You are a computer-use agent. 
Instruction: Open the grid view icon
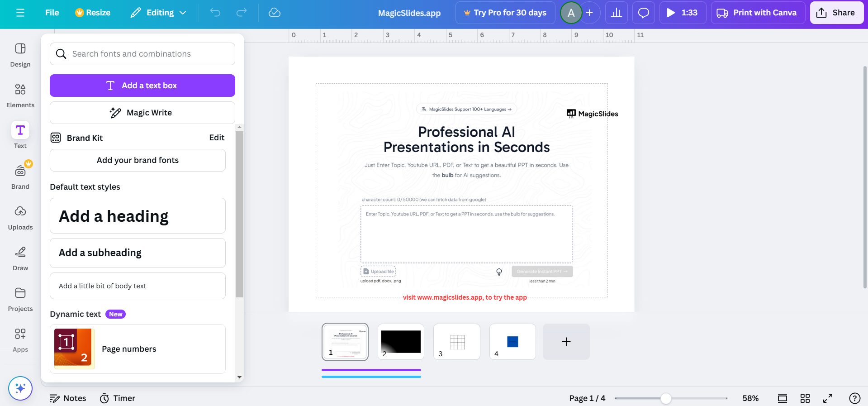pos(805,398)
